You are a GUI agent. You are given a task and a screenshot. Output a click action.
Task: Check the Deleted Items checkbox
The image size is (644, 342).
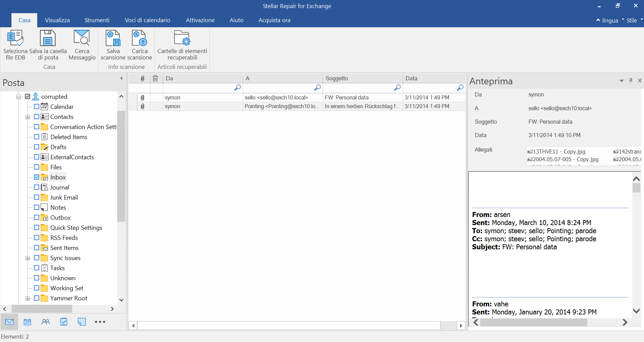pos(37,137)
